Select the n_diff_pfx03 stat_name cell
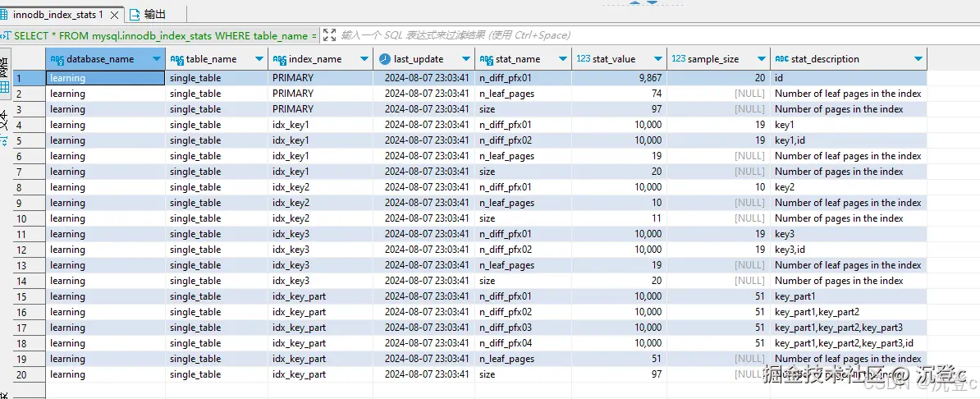The width and height of the screenshot is (980, 399). pos(523,328)
